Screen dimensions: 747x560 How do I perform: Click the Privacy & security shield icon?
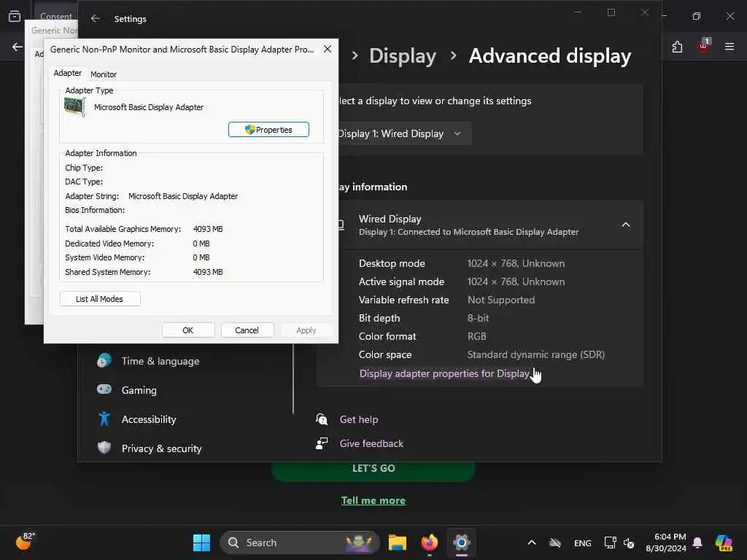(104, 448)
